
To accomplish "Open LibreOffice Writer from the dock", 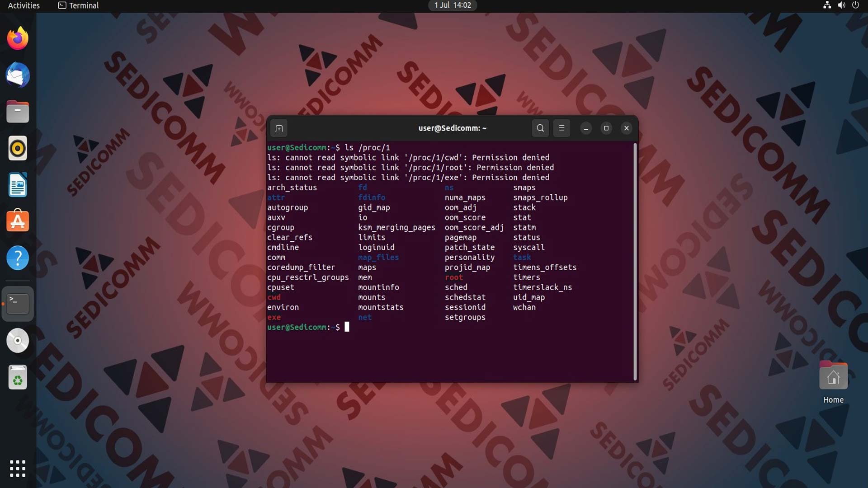I will tap(18, 185).
